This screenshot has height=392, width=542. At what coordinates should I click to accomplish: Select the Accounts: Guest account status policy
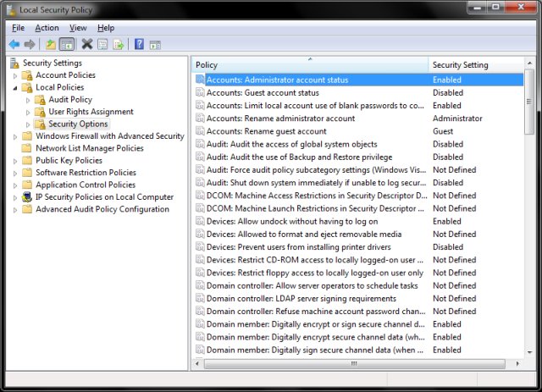click(263, 92)
